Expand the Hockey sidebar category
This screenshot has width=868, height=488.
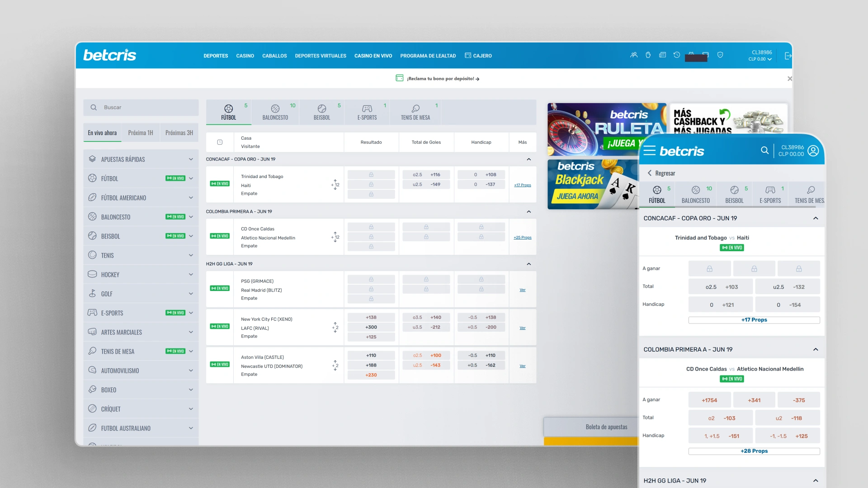(x=191, y=274)
